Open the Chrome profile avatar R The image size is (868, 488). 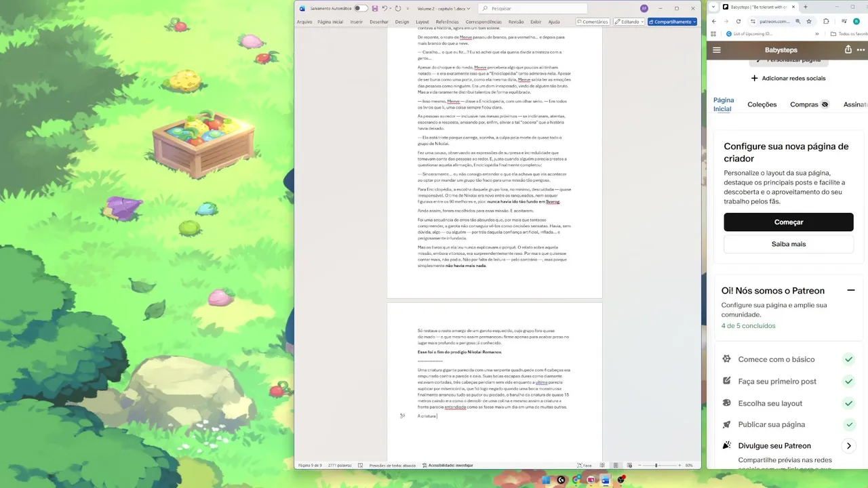[856, 21]
